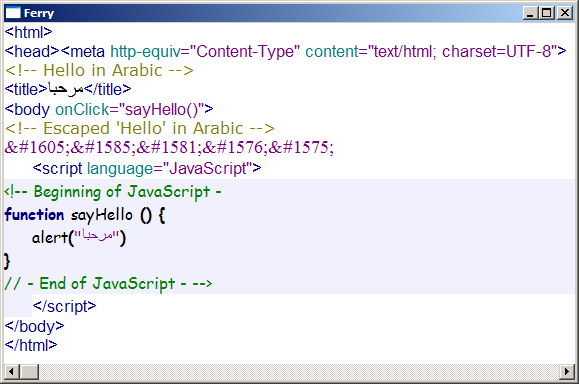579x384 pixels.
Task: Click the horizontal scrollbar right arrow
Action: 567,371
